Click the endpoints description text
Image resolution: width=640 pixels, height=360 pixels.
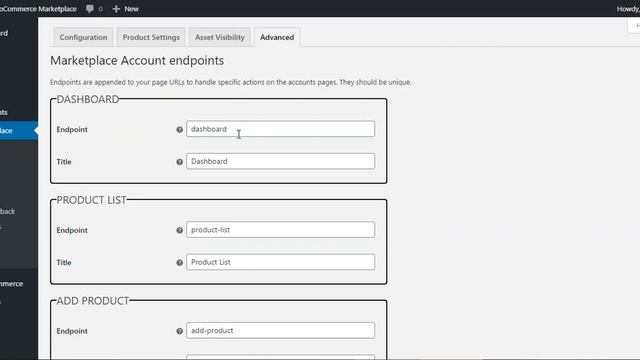pyautogui.click(x=231, y=82)
